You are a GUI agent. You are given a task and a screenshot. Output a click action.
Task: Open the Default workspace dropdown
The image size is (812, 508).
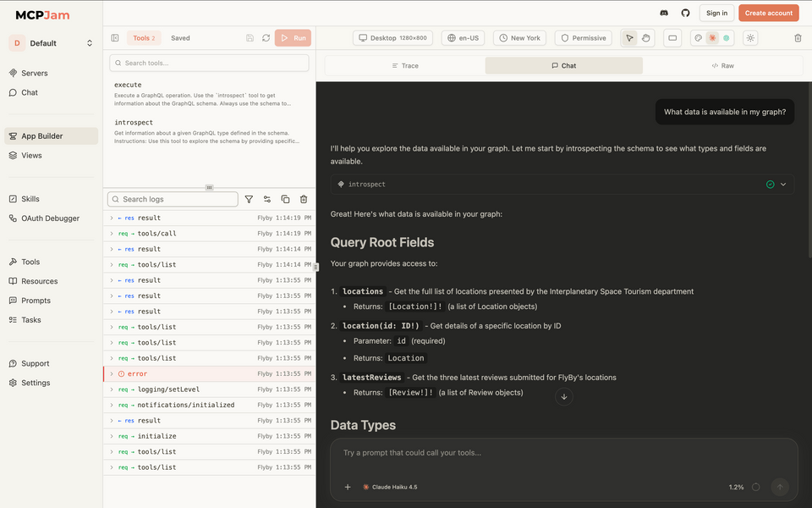click(51, 42)
